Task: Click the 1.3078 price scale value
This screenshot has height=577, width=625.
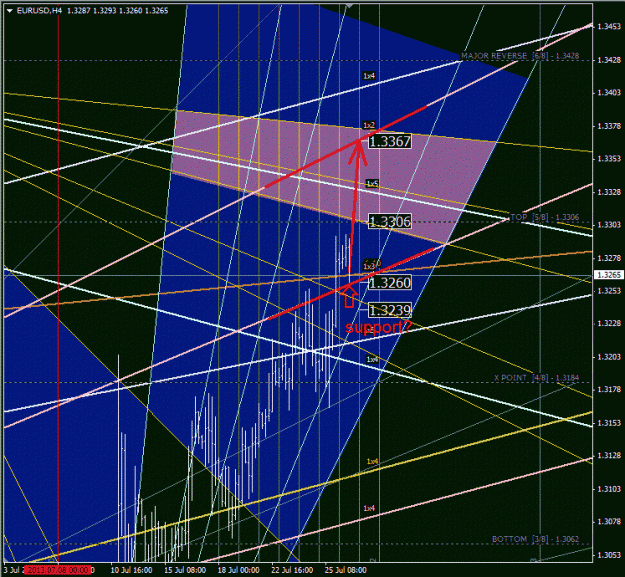Action: click(609, 521)
